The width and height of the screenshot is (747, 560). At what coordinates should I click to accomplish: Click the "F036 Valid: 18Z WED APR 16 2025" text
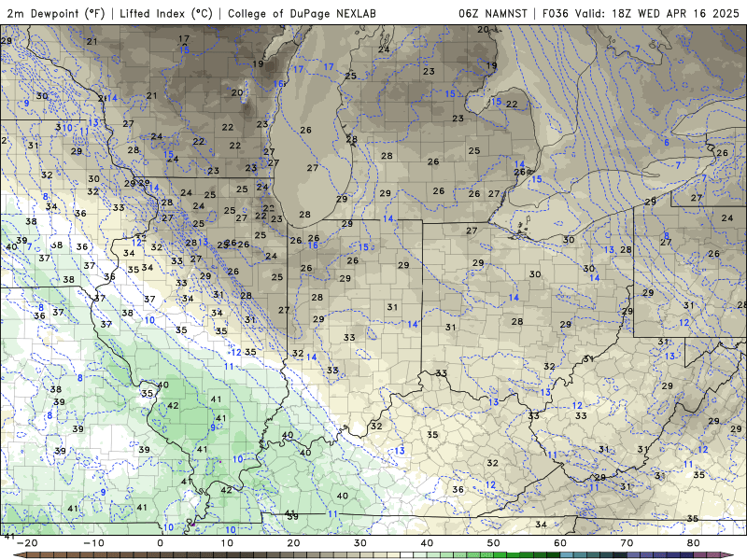pos(641,13)
